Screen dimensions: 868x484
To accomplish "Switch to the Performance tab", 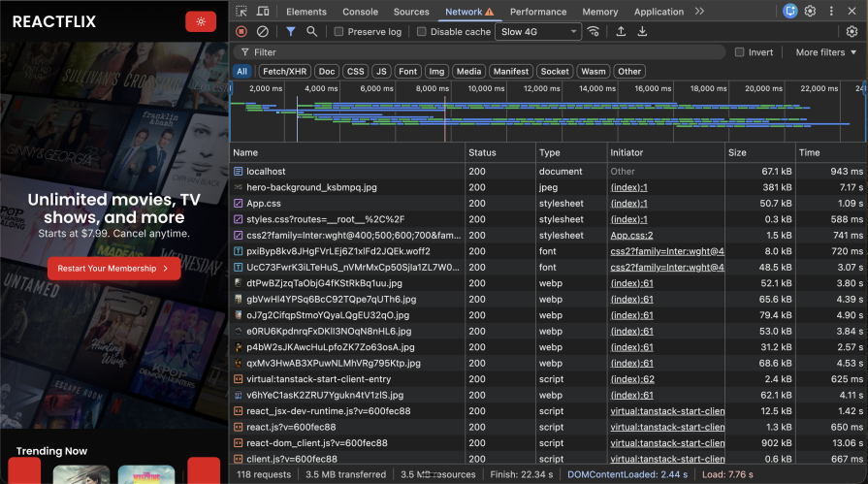I will (x=538, y=12).
